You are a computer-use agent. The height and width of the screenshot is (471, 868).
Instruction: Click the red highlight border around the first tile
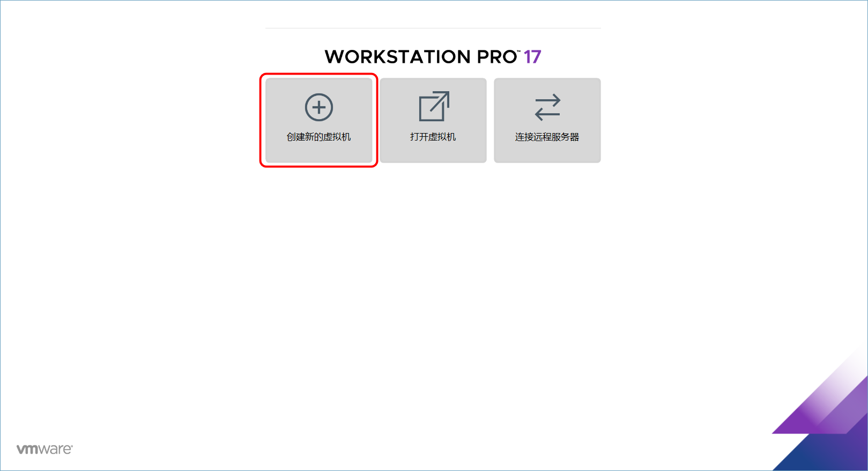tap(319, 75)
